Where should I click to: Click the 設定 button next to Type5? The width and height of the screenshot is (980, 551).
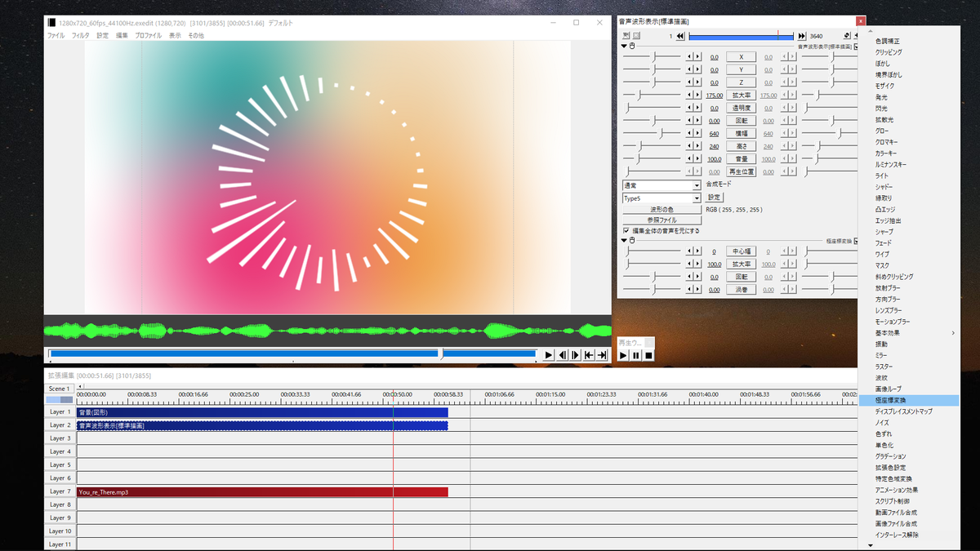pos(714,198)
